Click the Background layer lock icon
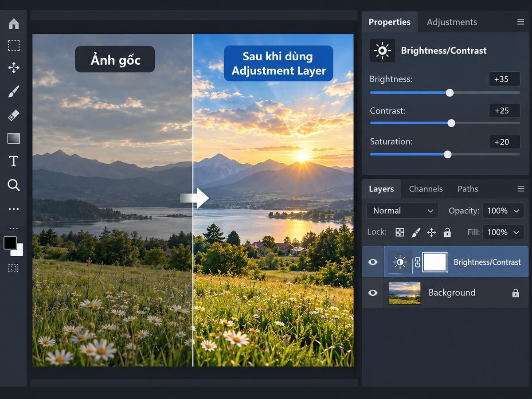The image size is (532, 399). pyautogui.click(x=516, y=293)
